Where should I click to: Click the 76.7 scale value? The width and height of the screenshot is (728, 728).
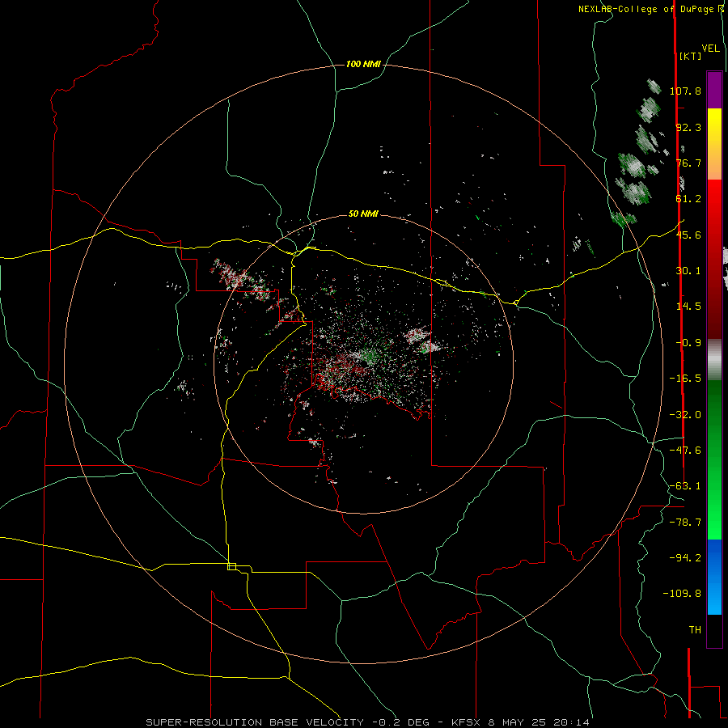(x=688, y=163)
